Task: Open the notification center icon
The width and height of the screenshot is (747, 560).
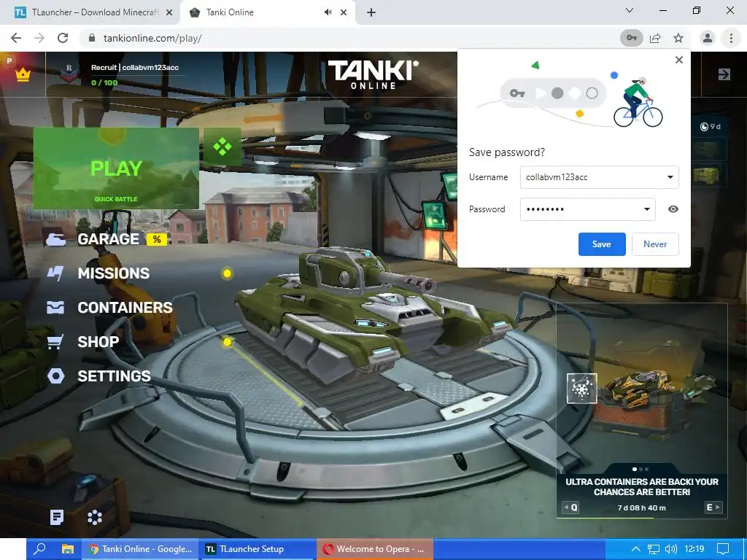Action: tap(723, 549)
